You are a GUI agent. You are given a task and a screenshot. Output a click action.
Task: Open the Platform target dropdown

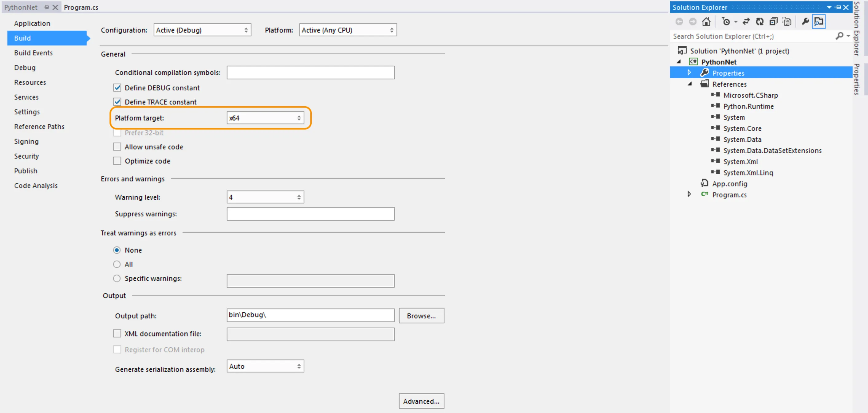[265, 118]
